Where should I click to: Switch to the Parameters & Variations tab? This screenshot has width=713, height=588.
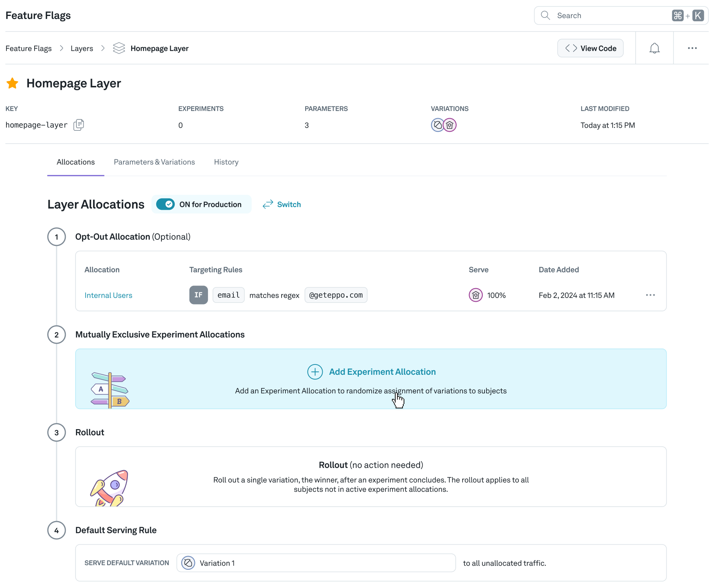(154, 162)
